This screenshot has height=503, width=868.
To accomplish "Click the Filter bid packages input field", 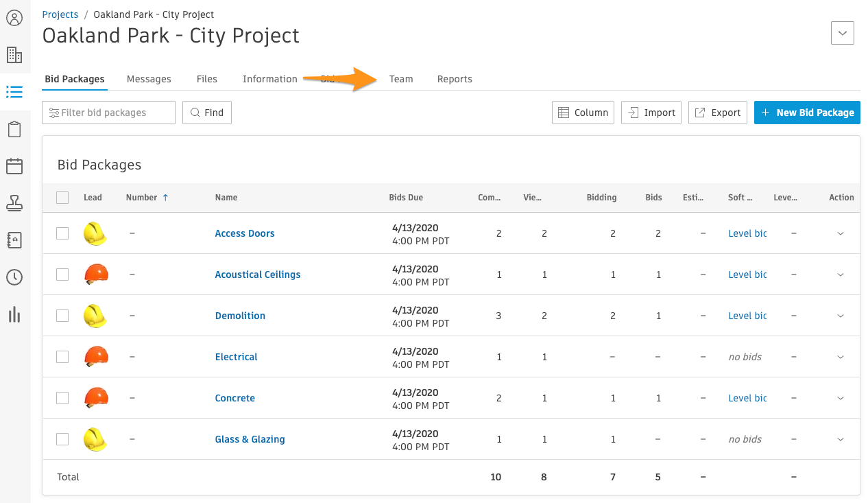I will click(x=108, y=113).
